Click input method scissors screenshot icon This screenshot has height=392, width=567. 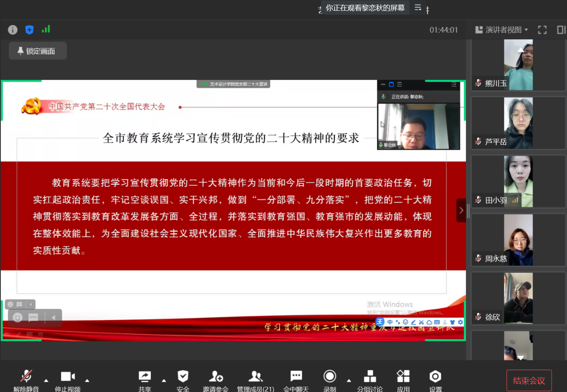[x=421, y=322]
